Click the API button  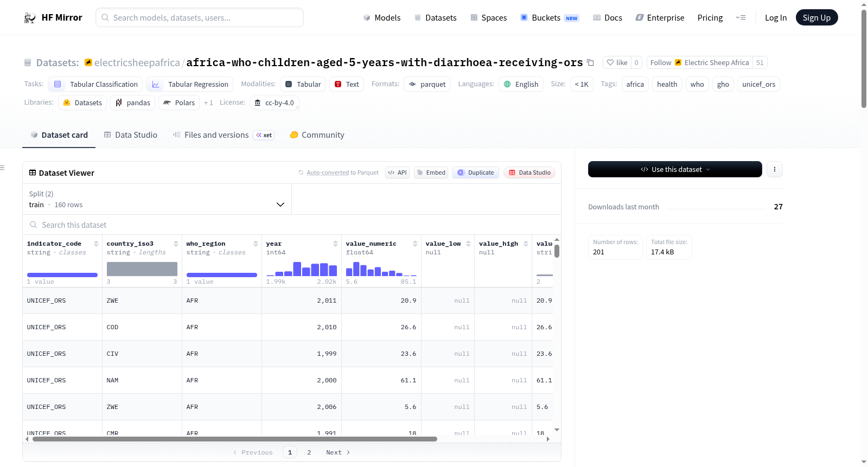point(397,173)
